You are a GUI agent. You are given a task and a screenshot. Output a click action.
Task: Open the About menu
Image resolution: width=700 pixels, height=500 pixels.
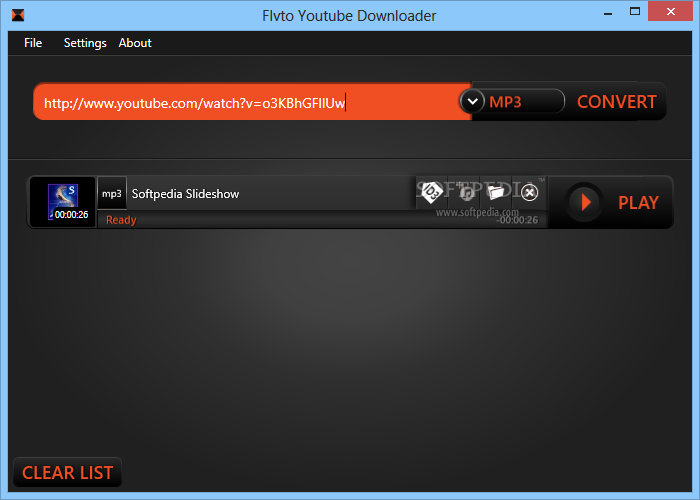tap(135, 43)
